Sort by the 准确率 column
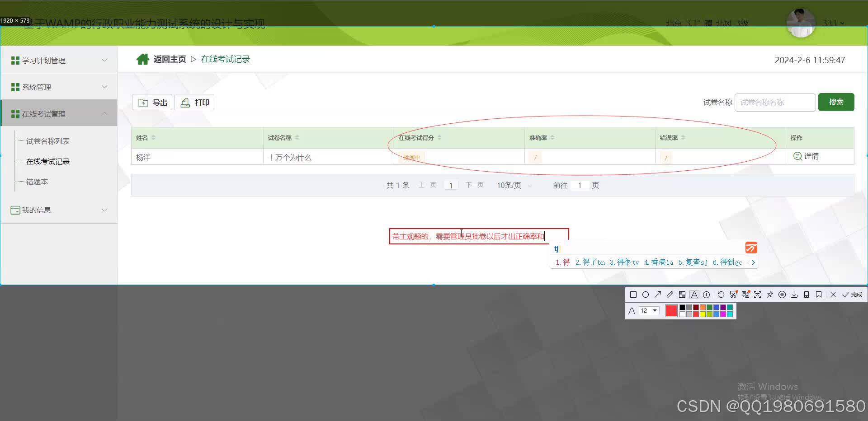This screenshot has height=421, width=868. (552, 138)
